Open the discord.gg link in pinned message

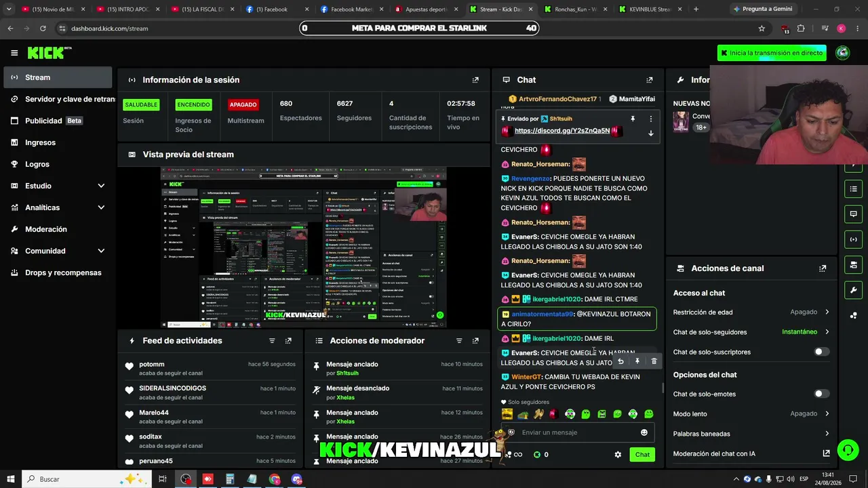click(x=562, y=131)
